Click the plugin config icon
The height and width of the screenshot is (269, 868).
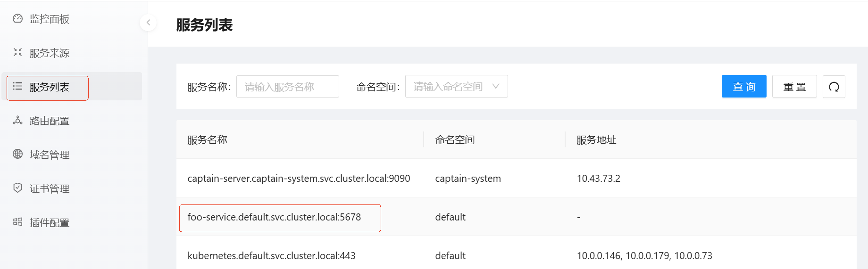pyautogui.click(x=18, y=222)
